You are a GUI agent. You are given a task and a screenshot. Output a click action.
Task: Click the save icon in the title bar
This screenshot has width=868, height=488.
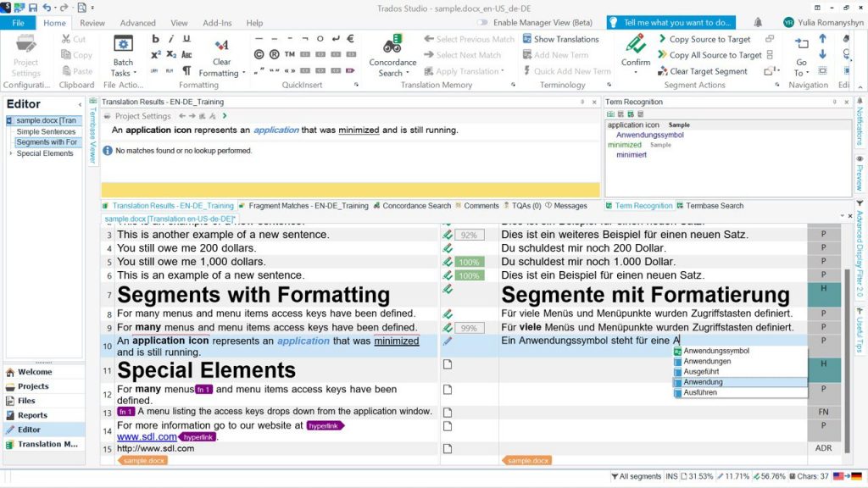(x=33, y=8)
